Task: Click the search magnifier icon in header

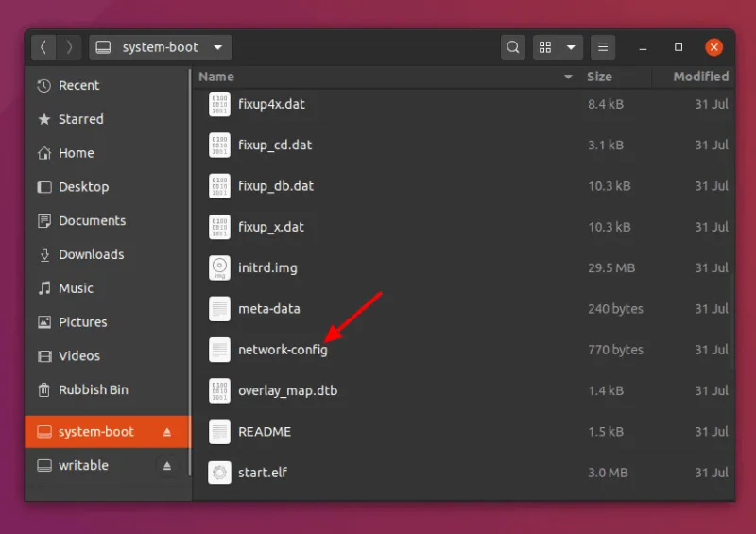Action: point(512,47)
